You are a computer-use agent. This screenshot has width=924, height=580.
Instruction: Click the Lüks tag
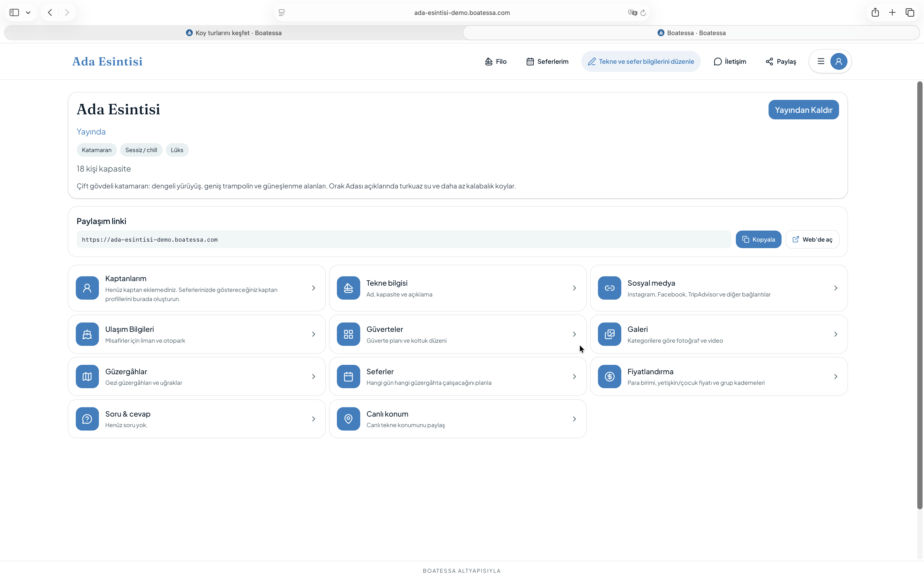(x=177, y=150)
